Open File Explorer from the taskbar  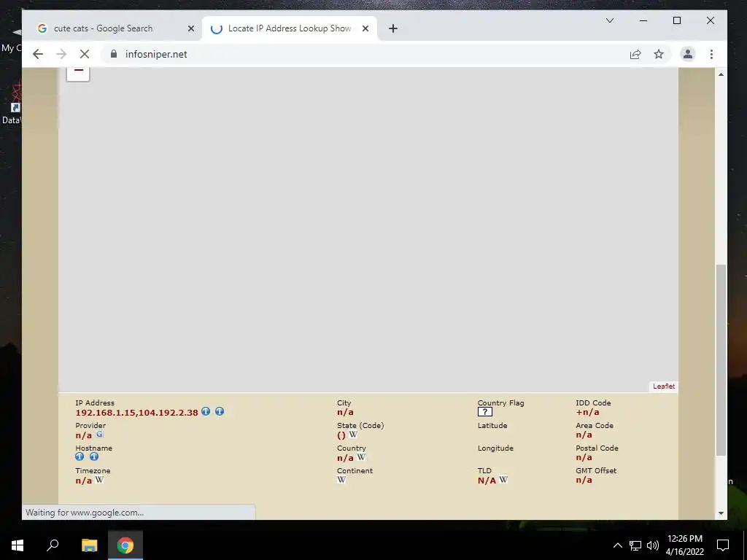pos(89,545)
